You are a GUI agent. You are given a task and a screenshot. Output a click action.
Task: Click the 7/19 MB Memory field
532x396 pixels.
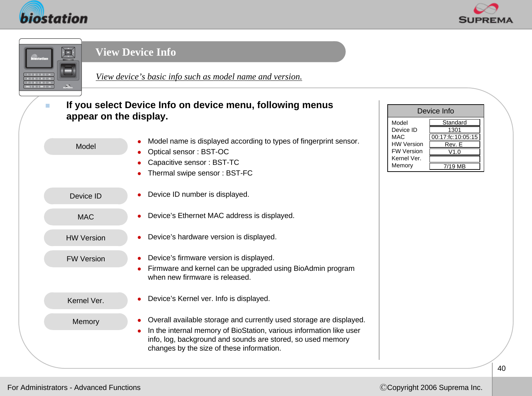coord(455,166)
